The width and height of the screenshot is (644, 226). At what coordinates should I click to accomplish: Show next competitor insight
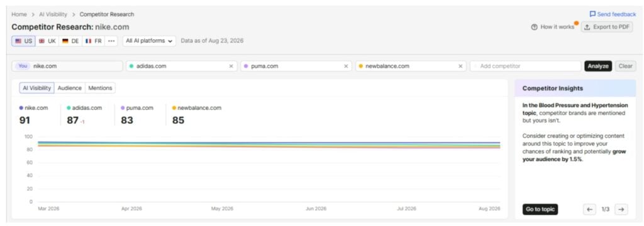click(621, 209)
